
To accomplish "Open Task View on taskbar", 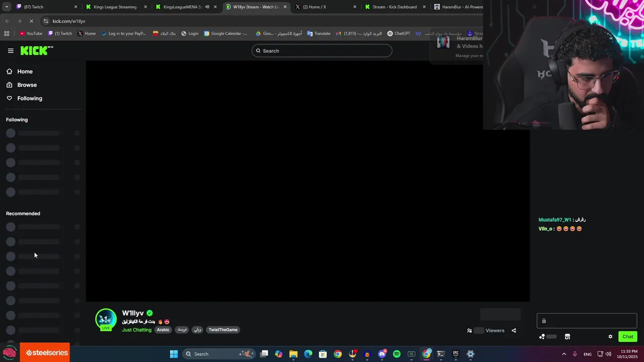I will click(x=264, y=354).
